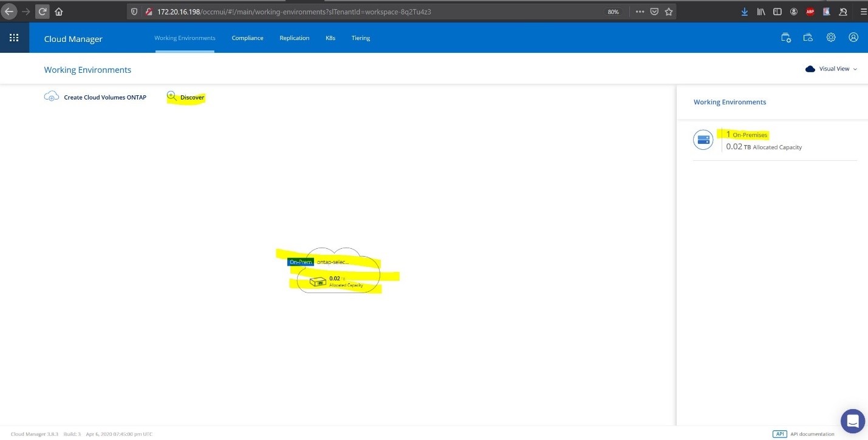868x440 pixels.
Task: Open the connector settings icon in header
Action: click(786, 38)
